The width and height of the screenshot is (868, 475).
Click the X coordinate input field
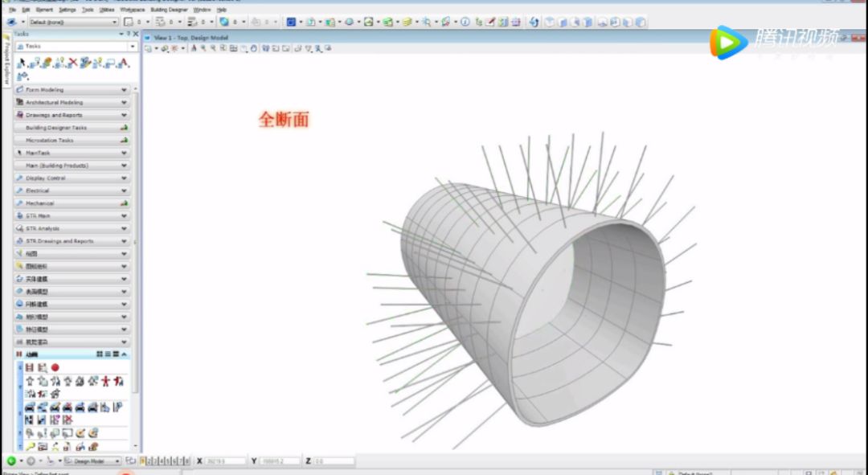pyautogui.click(x=225, y=461)
